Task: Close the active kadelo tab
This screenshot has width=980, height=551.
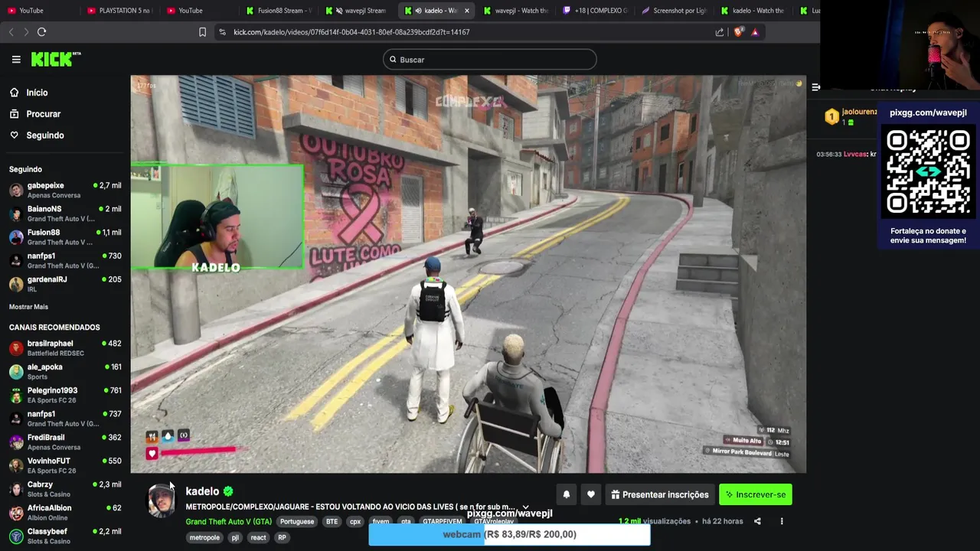Action: click(x=466, y=11)
